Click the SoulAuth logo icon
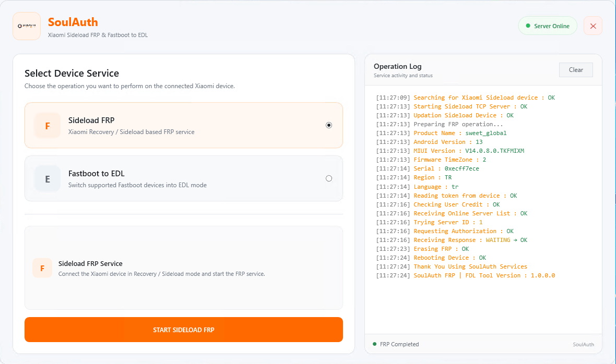Image resolution: width=616 pixels, height=364 pixels. click(27, 26)
